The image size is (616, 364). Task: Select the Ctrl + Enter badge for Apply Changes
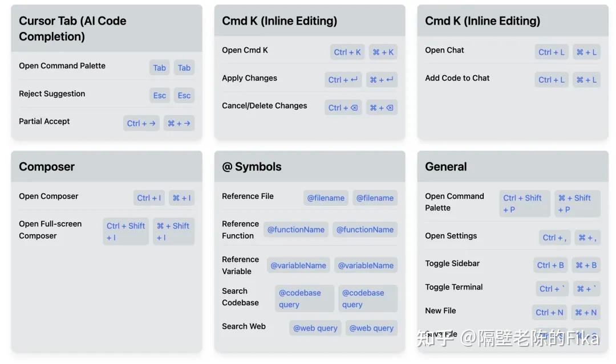click(343, 80)
